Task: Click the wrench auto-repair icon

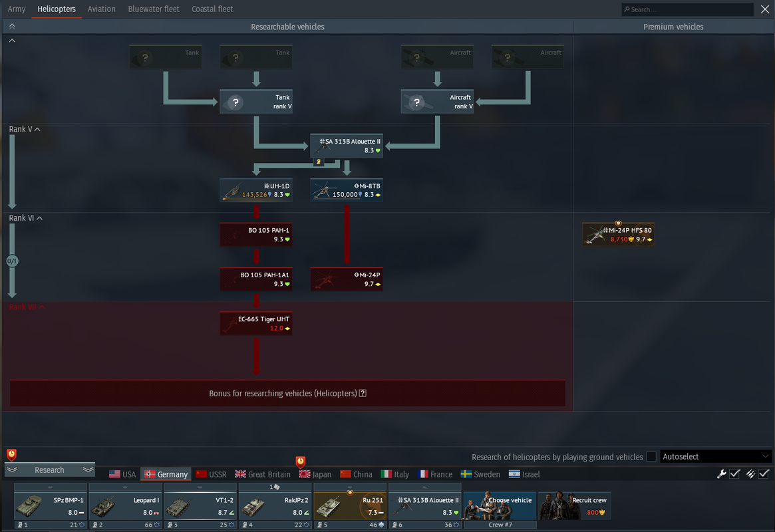Action: pos(722,474)
